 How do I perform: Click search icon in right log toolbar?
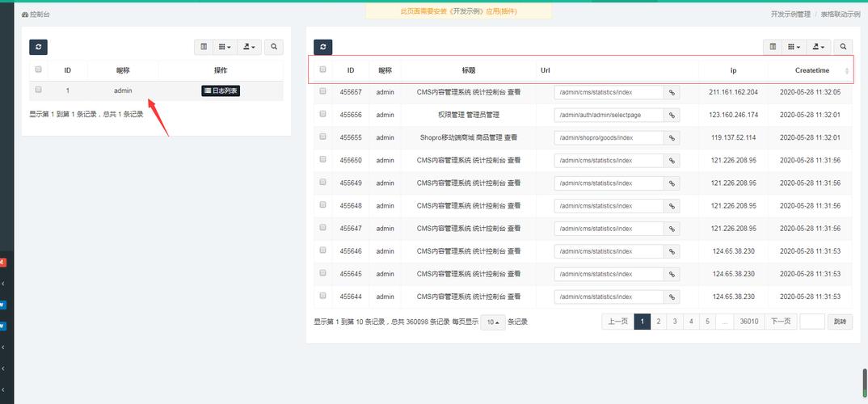tap(843, 48)
